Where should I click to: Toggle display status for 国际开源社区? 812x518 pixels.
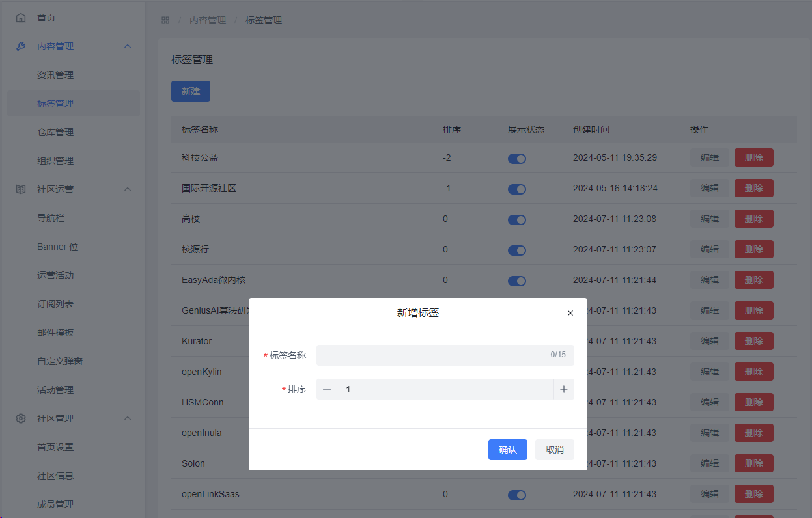click(x=517, y=189)
